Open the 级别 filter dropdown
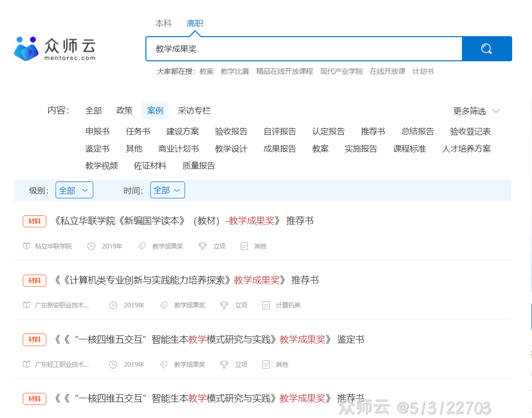The height and width of the screenshot is (418, 532). (74, 190)
